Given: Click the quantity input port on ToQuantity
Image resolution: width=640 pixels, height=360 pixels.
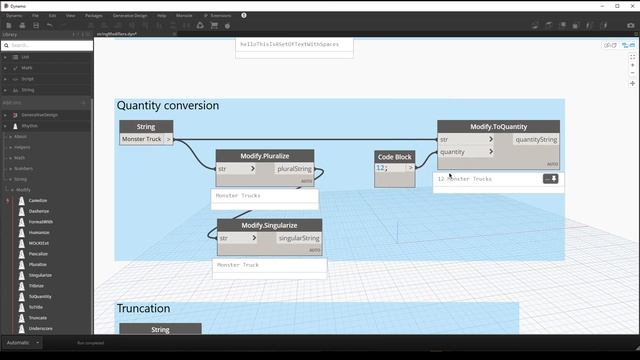Looking at the screenshot, I should click(466, 152).
